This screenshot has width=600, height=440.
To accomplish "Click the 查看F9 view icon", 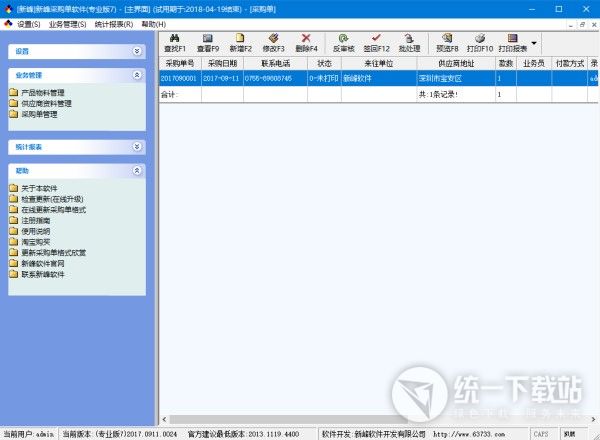I will coord(206,38).
